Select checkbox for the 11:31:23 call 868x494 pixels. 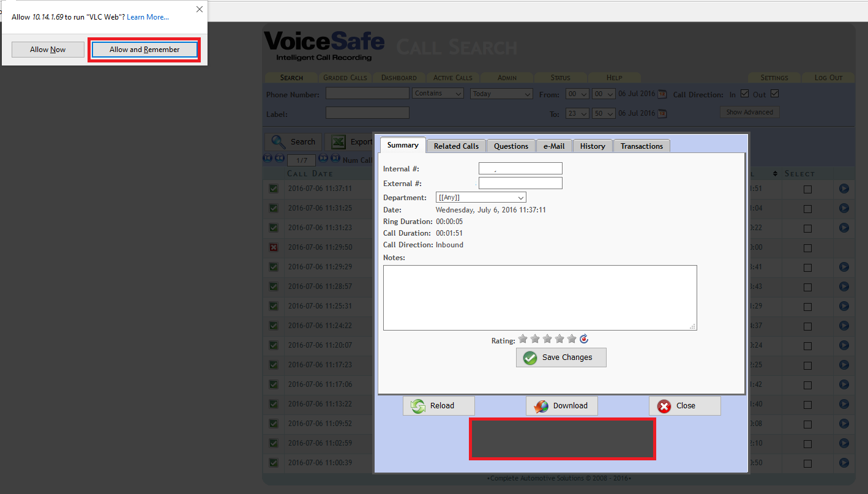(808, 228)
